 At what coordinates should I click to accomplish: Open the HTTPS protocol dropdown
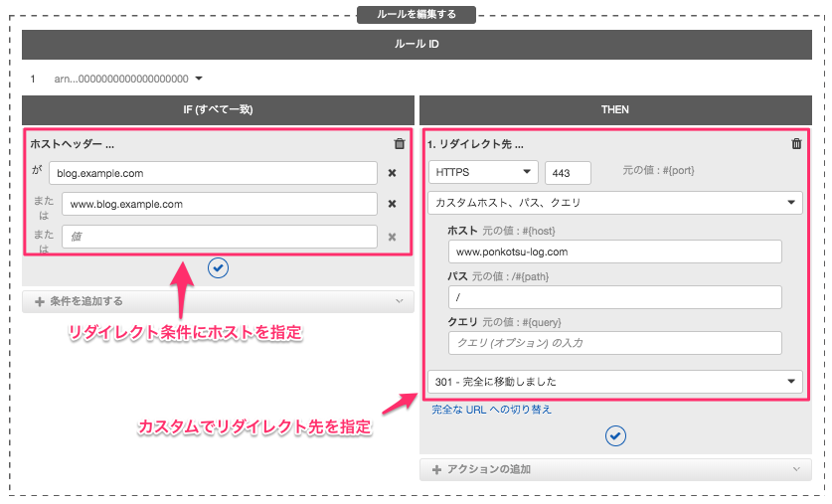483,172
